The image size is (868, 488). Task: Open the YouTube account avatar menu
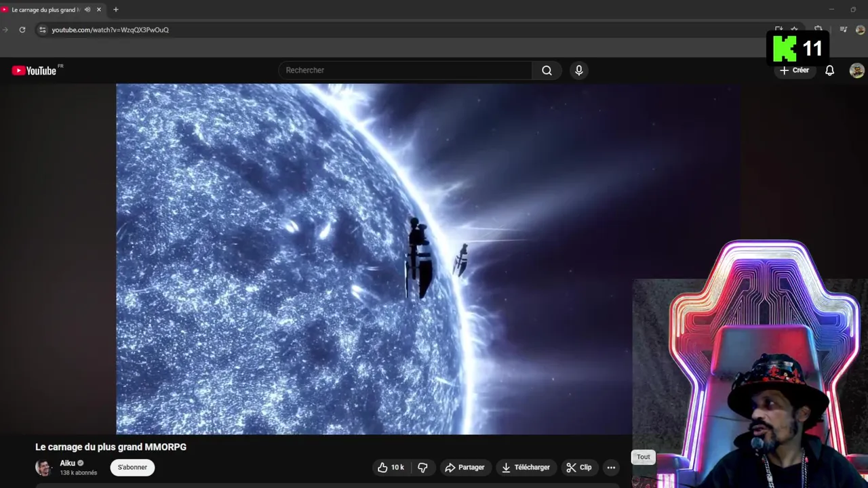tap(857, 70)
